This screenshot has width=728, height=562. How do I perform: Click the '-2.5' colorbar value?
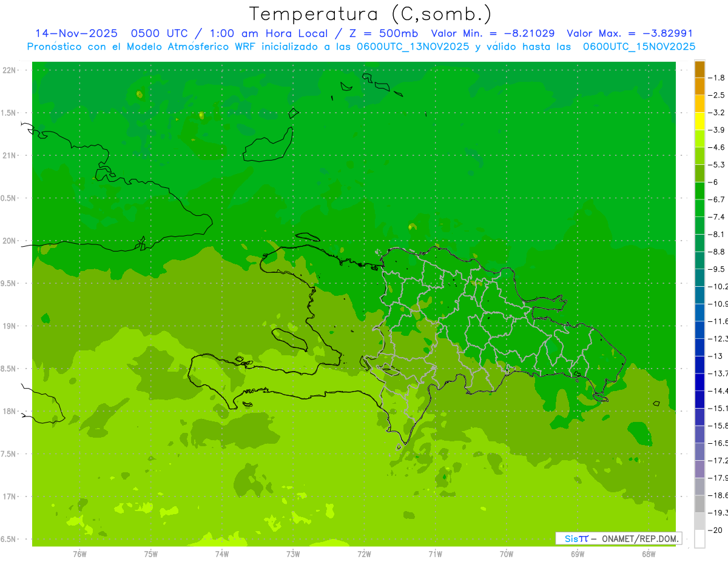(718, 95)
